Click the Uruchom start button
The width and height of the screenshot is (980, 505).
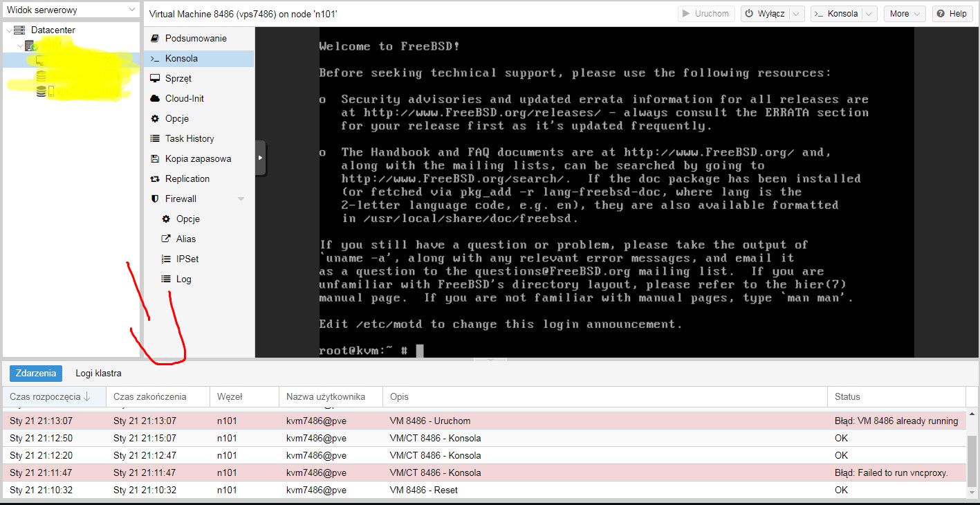point(705,14)
